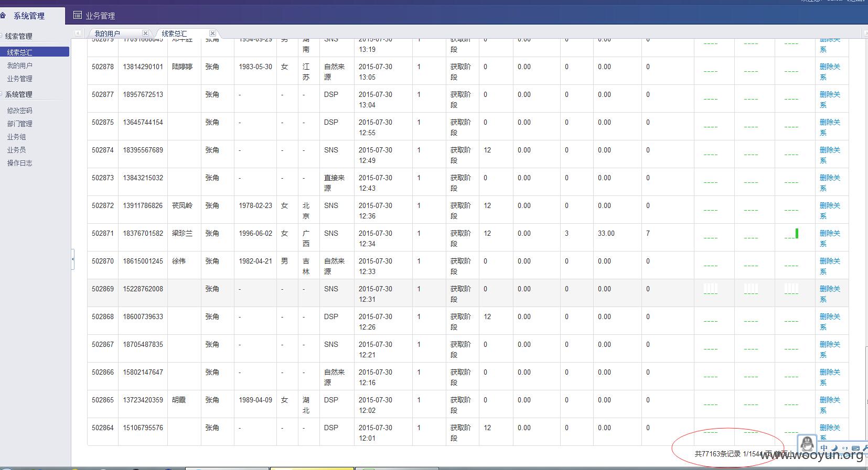
Task: Click phone number 15106795576
Action: (143, 428)
